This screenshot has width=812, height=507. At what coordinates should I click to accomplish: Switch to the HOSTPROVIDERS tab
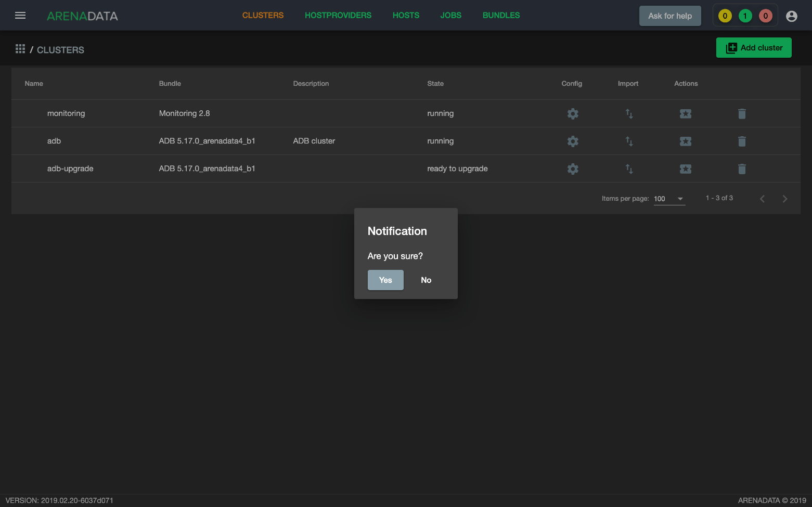click(338, 16)
